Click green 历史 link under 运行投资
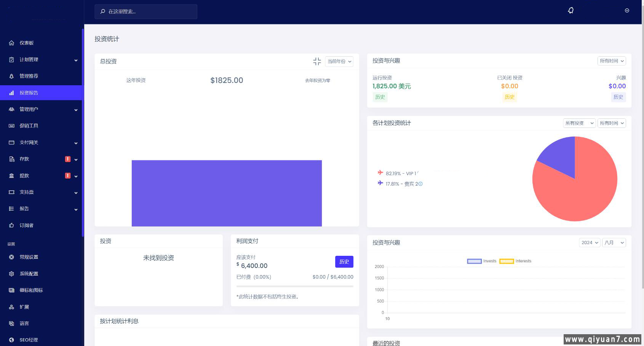The height and width of the screenshot is (346, 644). pos(380,97)
